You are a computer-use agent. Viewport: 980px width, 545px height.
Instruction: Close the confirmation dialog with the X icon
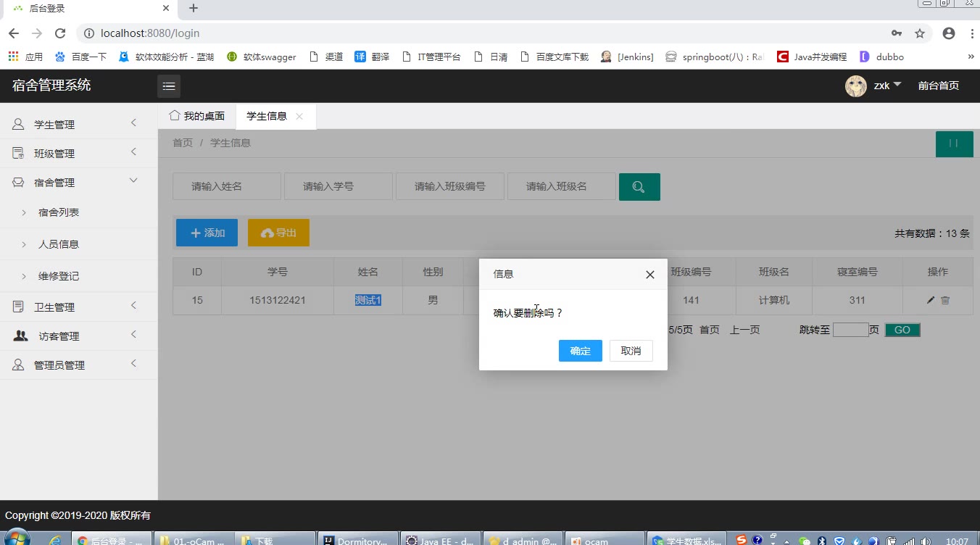(x=649, y=275)
